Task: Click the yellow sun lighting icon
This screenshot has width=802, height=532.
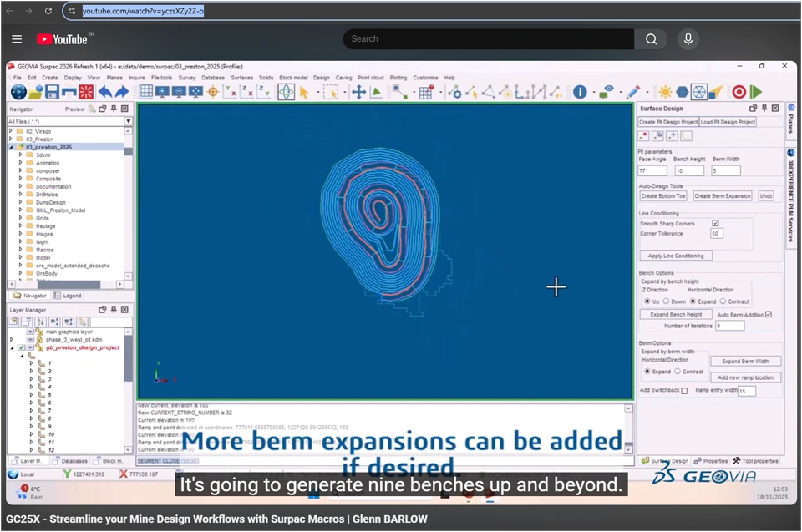Action: coord(665,92)
